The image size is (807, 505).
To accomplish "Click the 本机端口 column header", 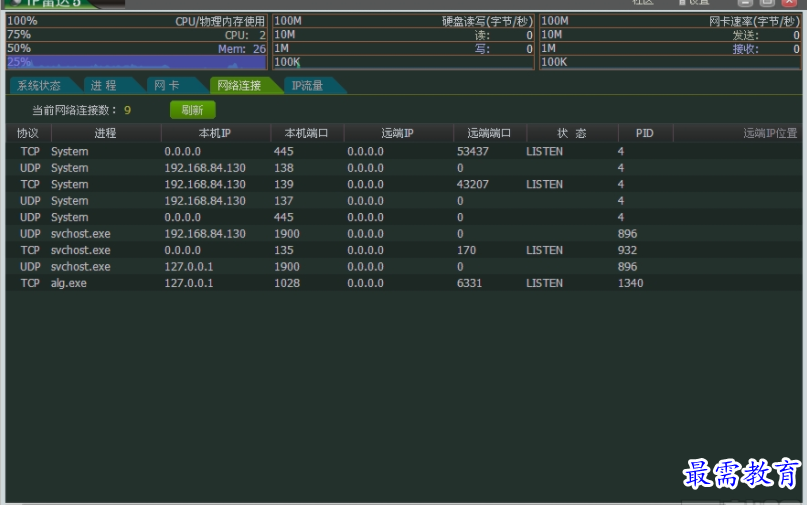I will [x=307, y=133].
